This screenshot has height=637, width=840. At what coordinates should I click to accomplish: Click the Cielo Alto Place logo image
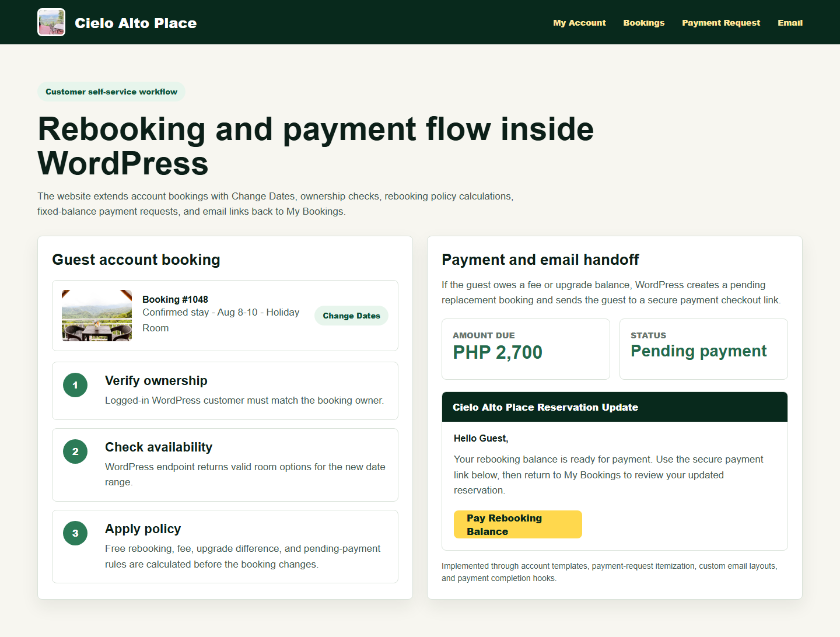[x=51, y=22]
